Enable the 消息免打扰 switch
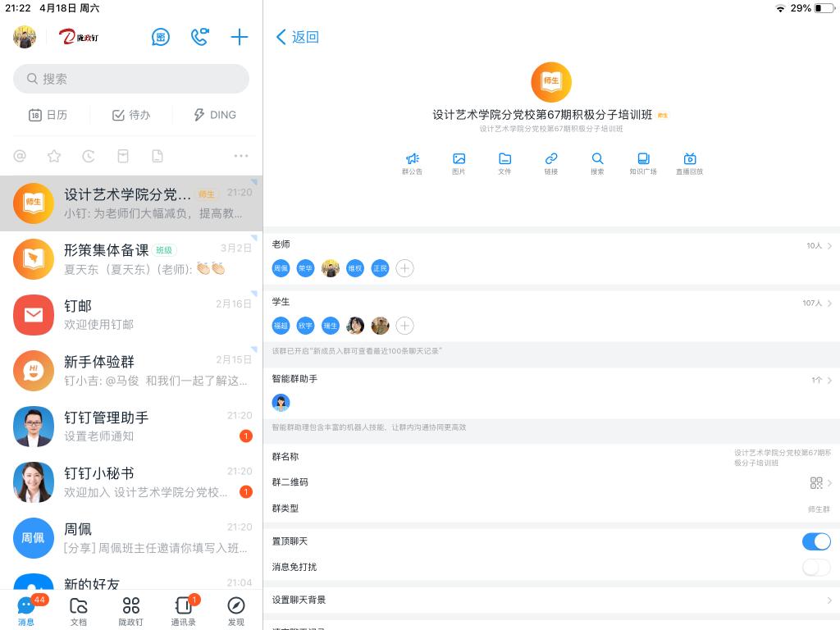 click(x=815, y=567)
